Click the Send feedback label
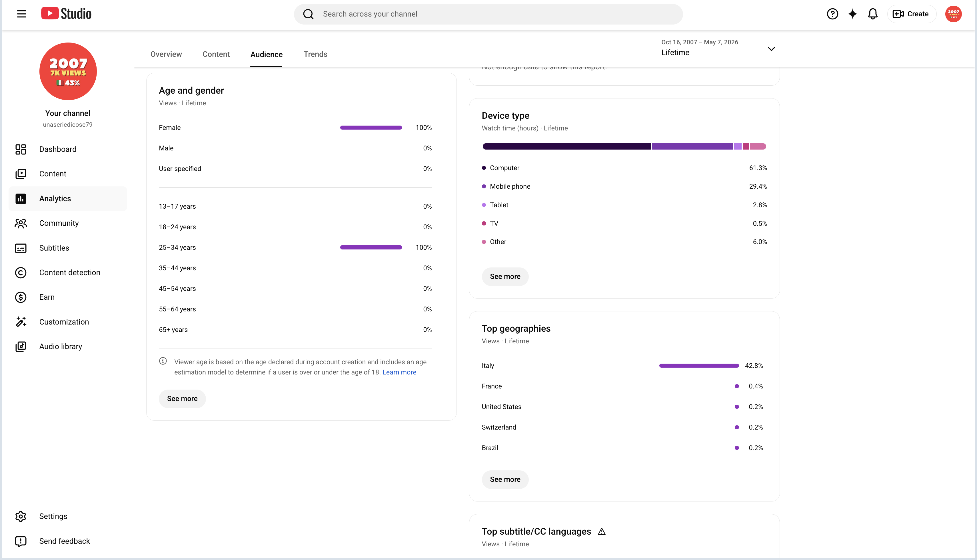The image size is (977, 560). [65, 541]
